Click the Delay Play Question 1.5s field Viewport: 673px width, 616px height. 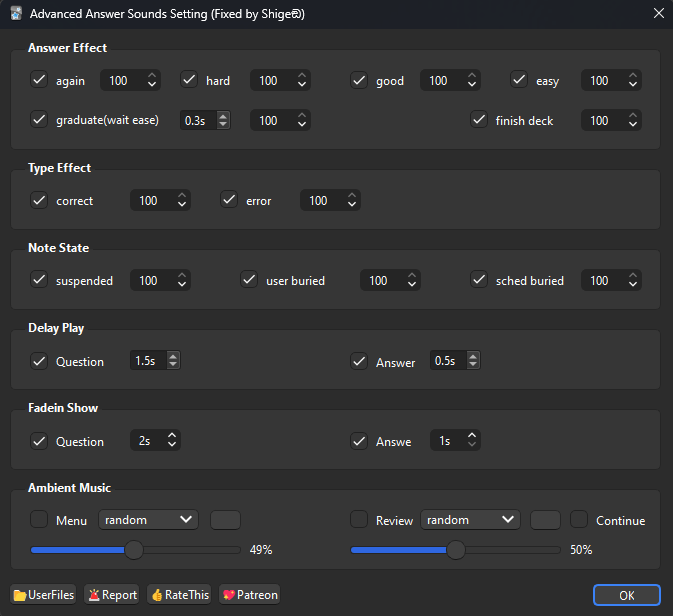point(147,361)
